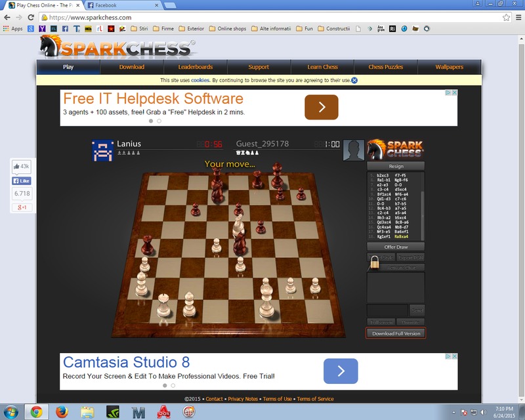Click the Export PGN button
Viewport: 525px width, 420px height.
pos(411,257)
